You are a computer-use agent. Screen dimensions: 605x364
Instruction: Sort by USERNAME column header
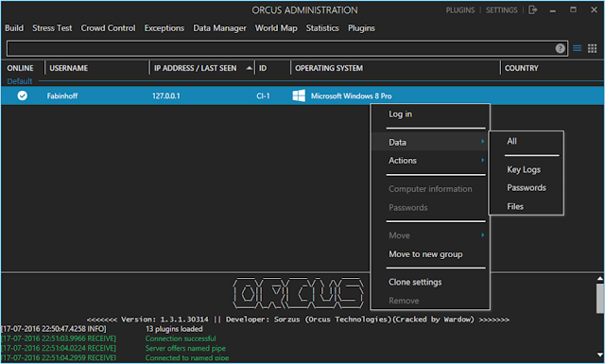[69, 68]
